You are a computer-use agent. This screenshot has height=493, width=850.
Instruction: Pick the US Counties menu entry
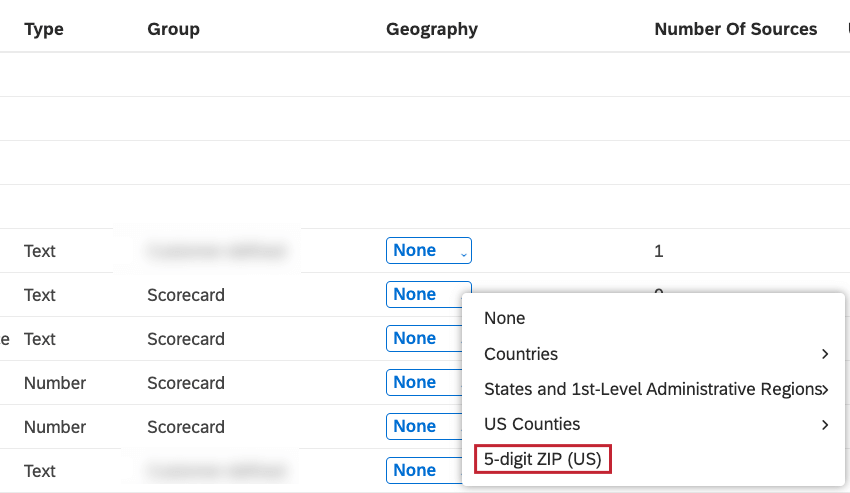532,424
